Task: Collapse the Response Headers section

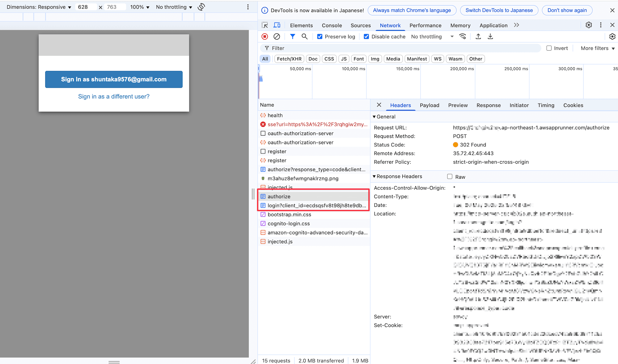Action: pyautogui.click(x=397, y=176)
